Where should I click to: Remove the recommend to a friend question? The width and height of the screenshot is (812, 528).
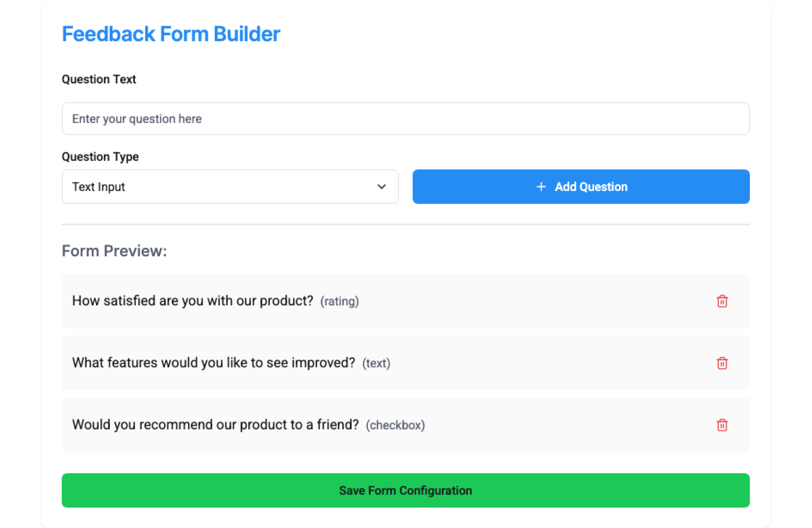pyautogui.click(x=722, y=425)
